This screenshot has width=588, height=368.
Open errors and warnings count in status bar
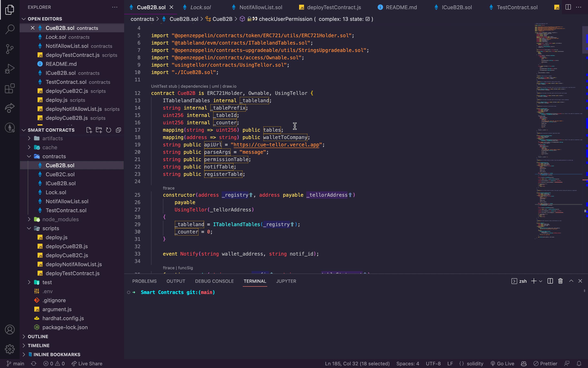pos(54,363)
